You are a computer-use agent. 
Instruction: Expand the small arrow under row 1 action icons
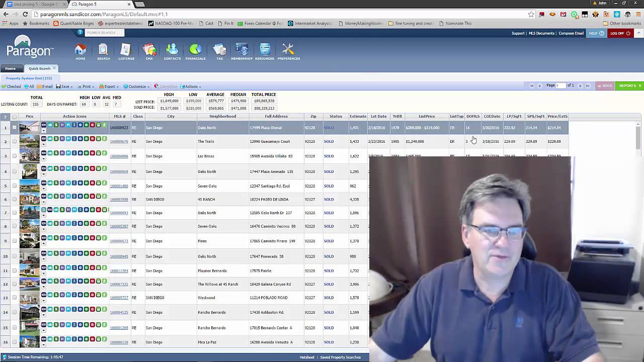[x=44, y=131]
